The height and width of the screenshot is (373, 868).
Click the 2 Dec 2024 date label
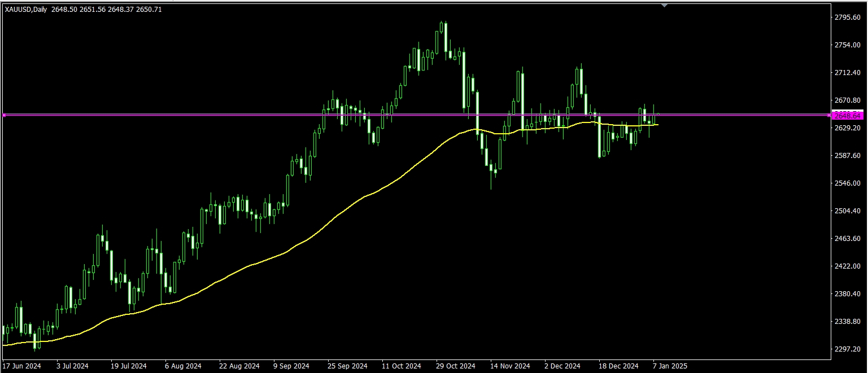[x=562, y=366]
